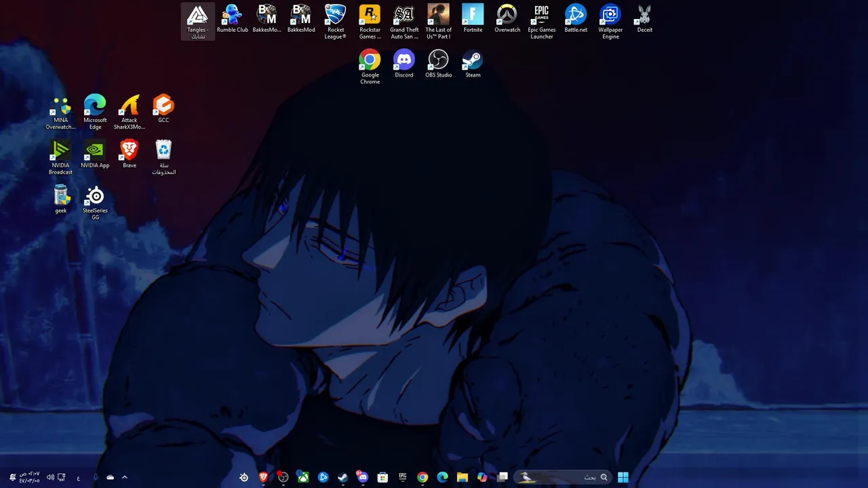Open the Xbox app from the taskbar
The height and width of the screenshot is (488, 868).
[x=304, y=477]
